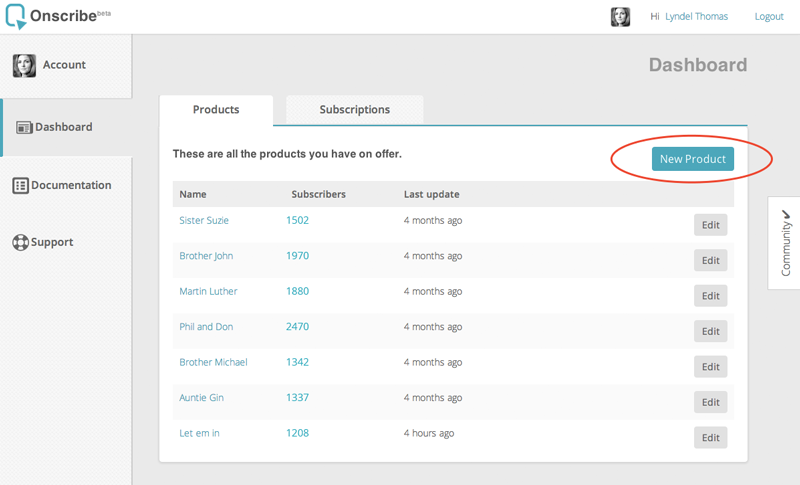
Task: Open the Brother John product
Action: pyautogui.click(x=206, y=256)
